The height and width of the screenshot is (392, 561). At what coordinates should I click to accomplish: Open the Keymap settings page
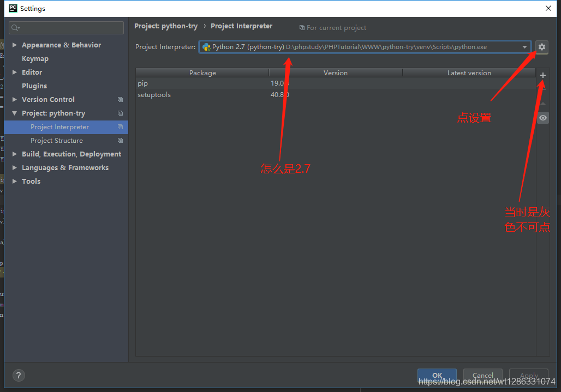tap(35, 58)
